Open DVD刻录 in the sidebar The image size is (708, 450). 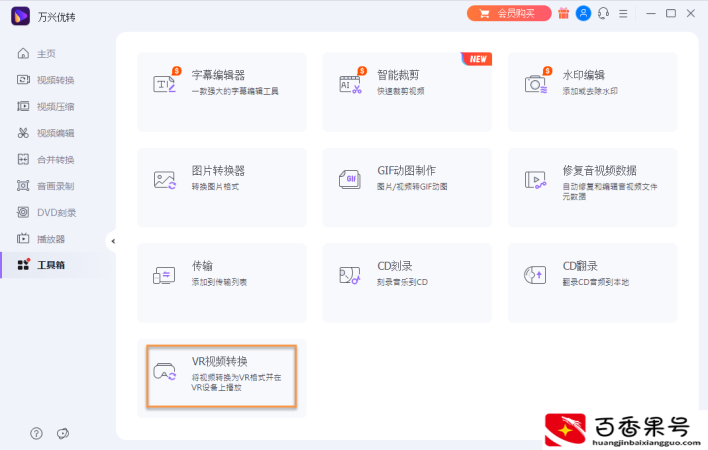click(x=56, y=213)
